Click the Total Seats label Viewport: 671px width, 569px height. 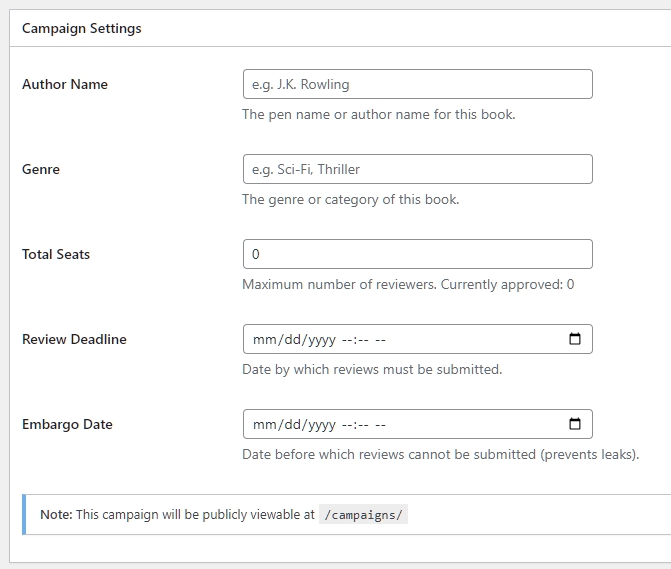click(56, 255)
